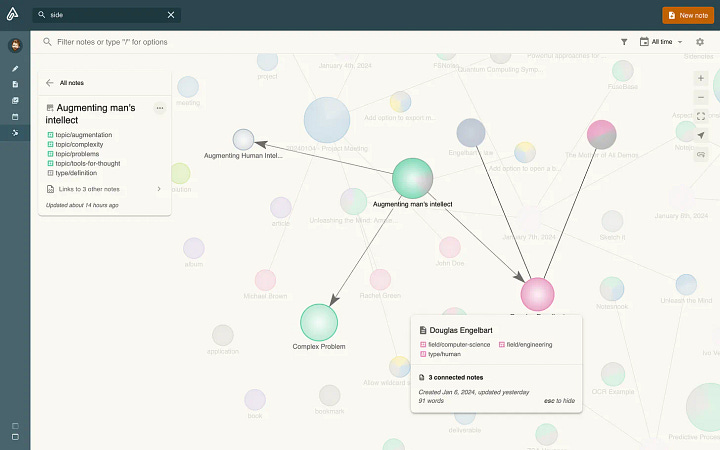Click the paperclip app logo
The image size is (720, 450).
(x=12, y=14)
